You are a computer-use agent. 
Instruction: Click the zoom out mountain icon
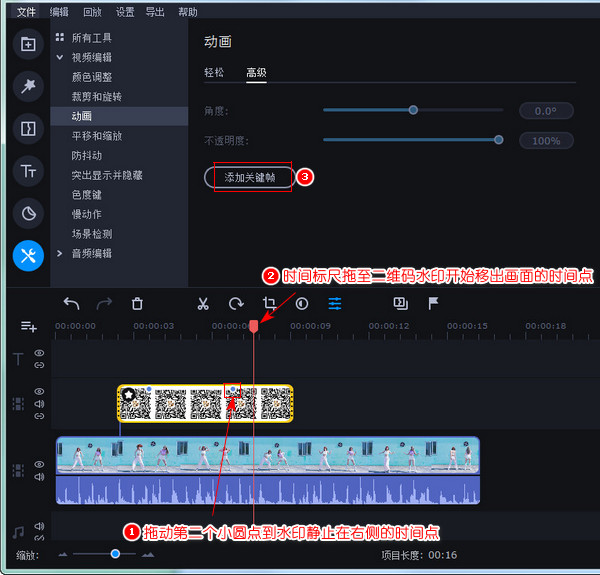point(63,554)
